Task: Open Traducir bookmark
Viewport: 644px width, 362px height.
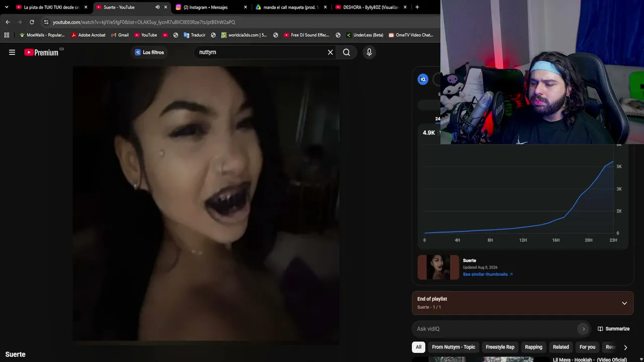Action: 195,35
